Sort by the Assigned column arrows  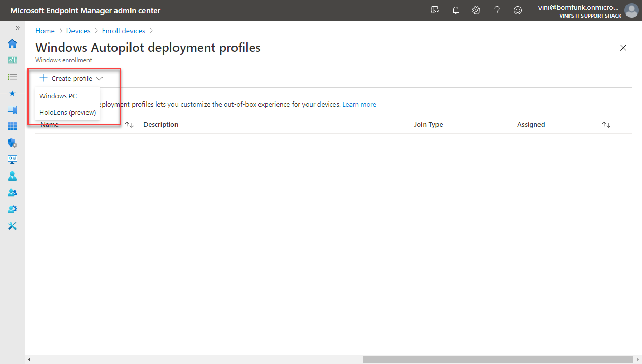click(606, 125)
